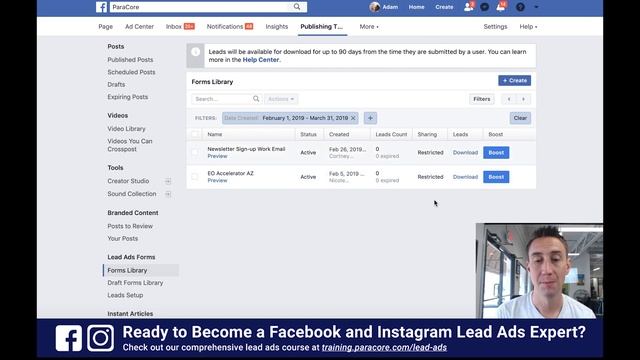Screen dimensions: 640x360
Task: Click the Status column header
Action: (308, 134)
